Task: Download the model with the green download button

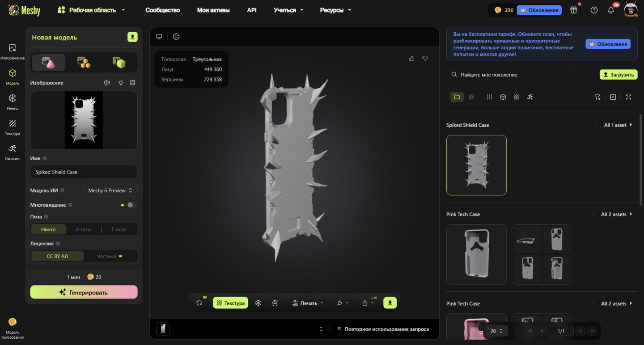Action: tap(390, 303)
